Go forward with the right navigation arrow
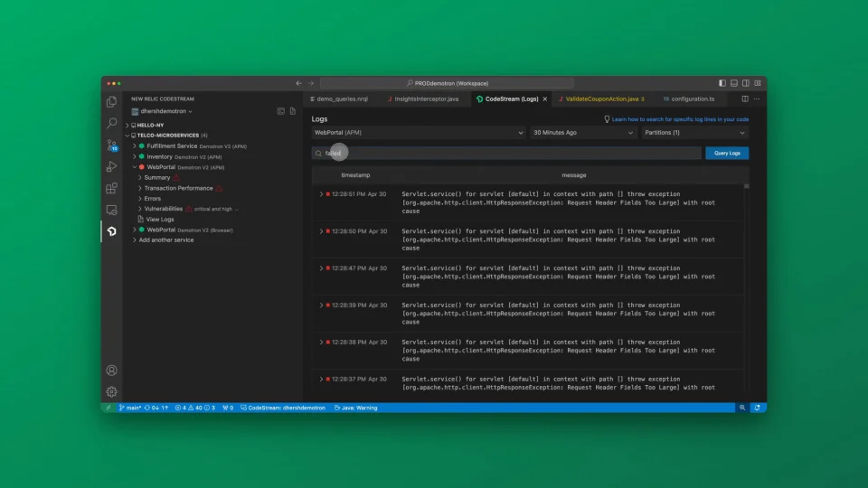 311,83
